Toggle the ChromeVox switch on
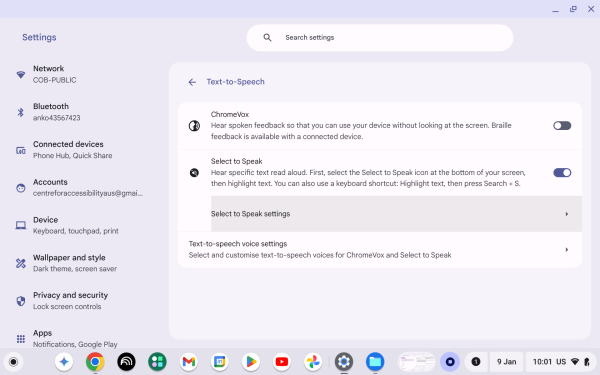The image size is (600, 375). point(562,126)
